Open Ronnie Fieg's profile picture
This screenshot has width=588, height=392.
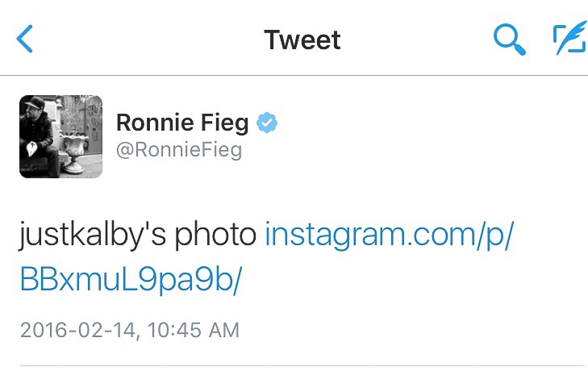tap(61, 136)
